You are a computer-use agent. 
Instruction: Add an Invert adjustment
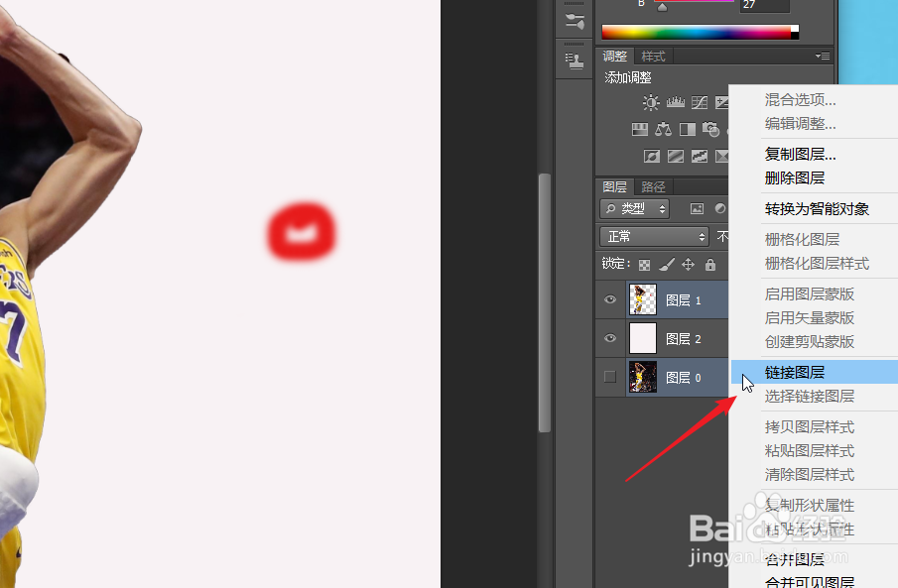[x=652, y=156]
